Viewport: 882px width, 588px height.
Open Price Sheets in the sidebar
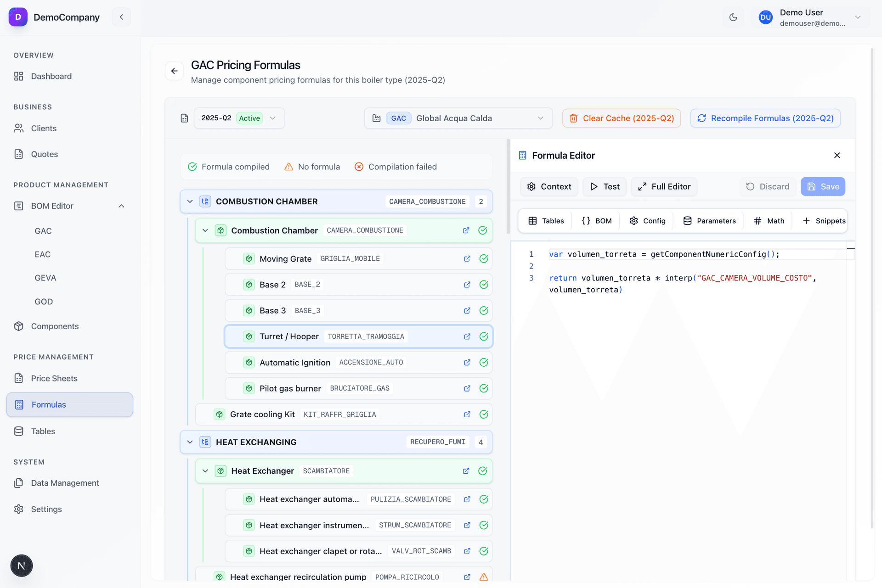pyautogui.click(x=70, y=378)
